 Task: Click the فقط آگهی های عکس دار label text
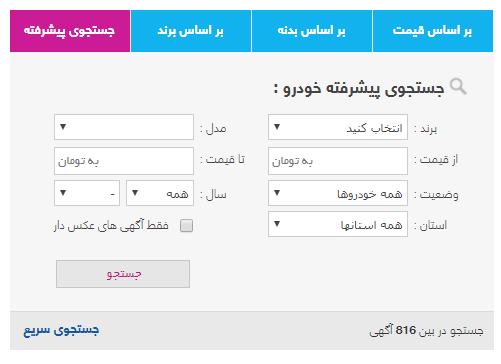pos(111,226)
